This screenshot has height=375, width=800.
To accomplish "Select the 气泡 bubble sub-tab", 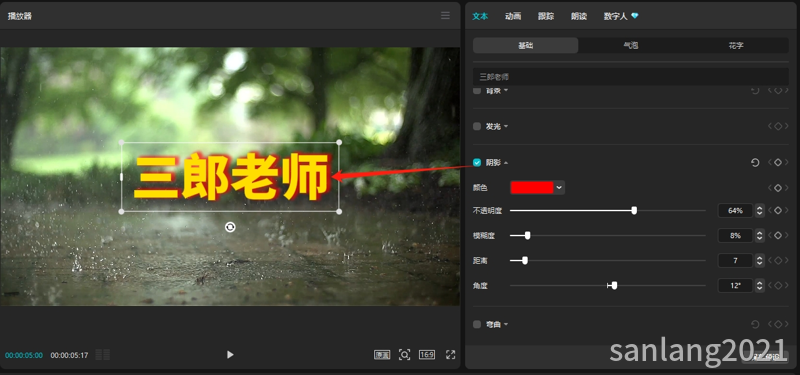I will pyautogui.click(x=631, y=45).
